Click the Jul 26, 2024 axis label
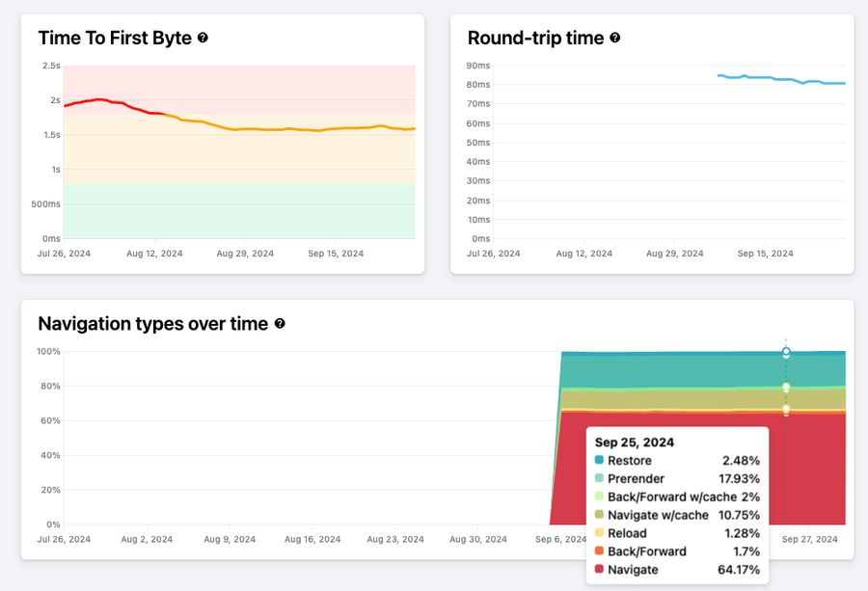The width and height of the screenshot is (868, 591). click(x=65, y=540)
